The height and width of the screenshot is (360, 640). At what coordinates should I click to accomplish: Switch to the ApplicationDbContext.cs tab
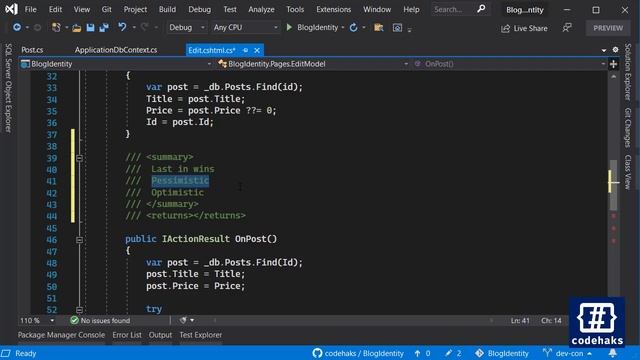(x=116, y=50)
